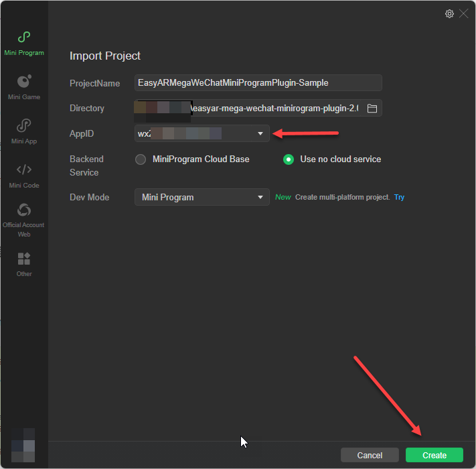This screenshot has width=476, height=469.
Task: Click the Backend Service label
Action: (86, 166)
